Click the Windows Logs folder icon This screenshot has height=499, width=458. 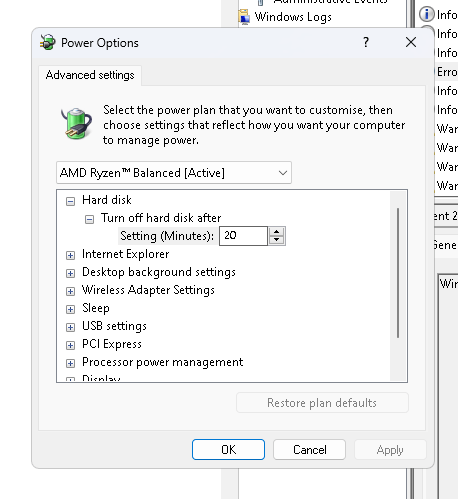point(244,17)
